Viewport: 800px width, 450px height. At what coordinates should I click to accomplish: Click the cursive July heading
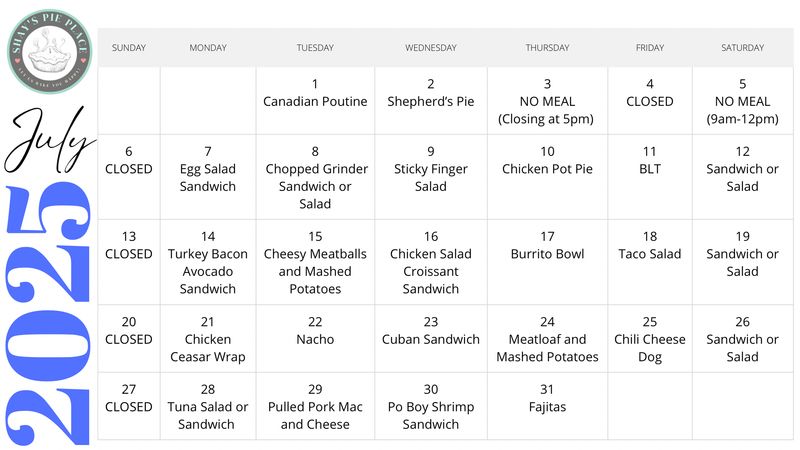[48, 139]
